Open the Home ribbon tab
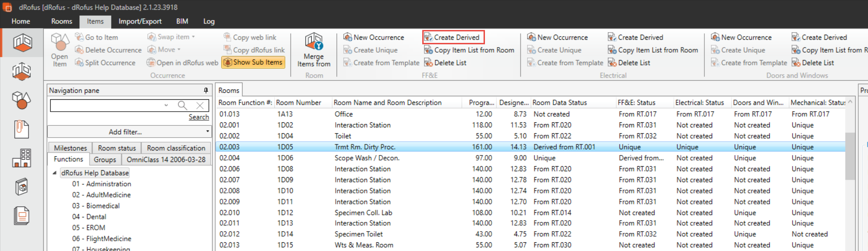The image size is (868, 251). 21,21
